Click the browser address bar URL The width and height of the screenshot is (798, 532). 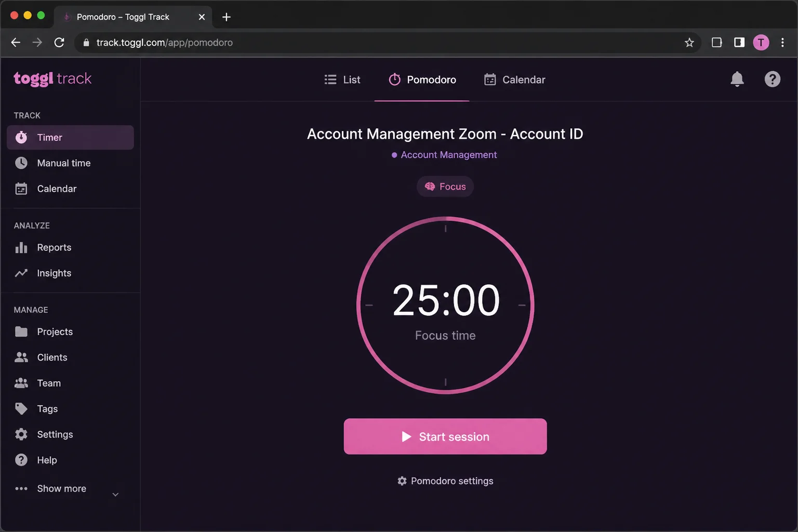[165, 43]
